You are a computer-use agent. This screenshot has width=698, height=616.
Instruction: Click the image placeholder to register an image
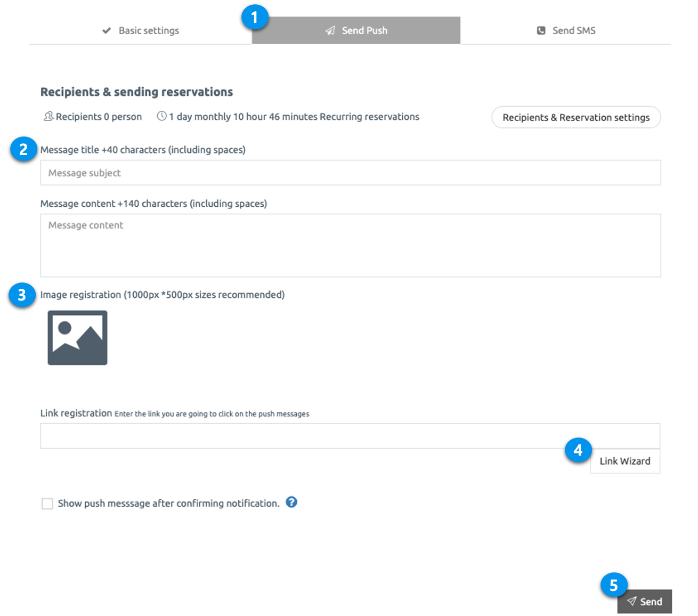[78, 338]
